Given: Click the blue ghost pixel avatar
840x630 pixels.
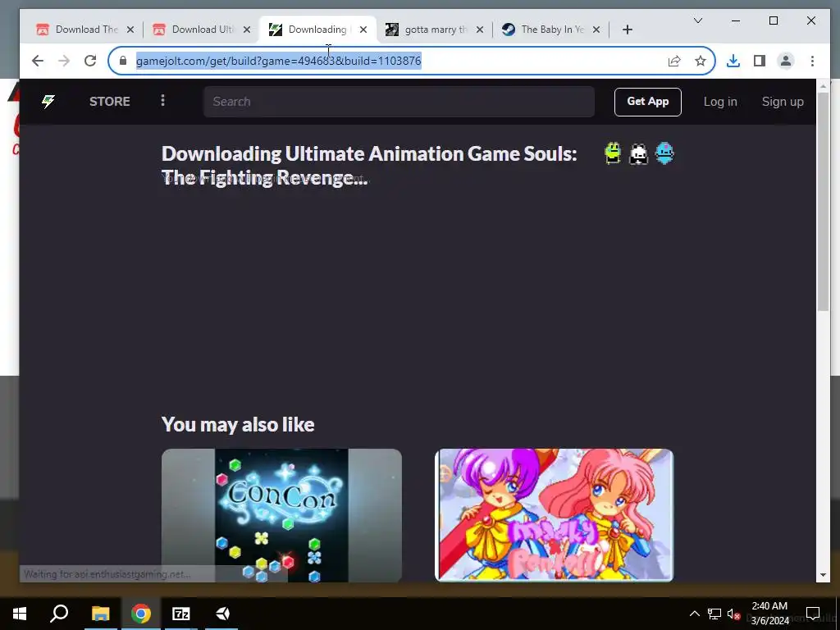Looking at the screenshot, I should [x=664, y=153].
